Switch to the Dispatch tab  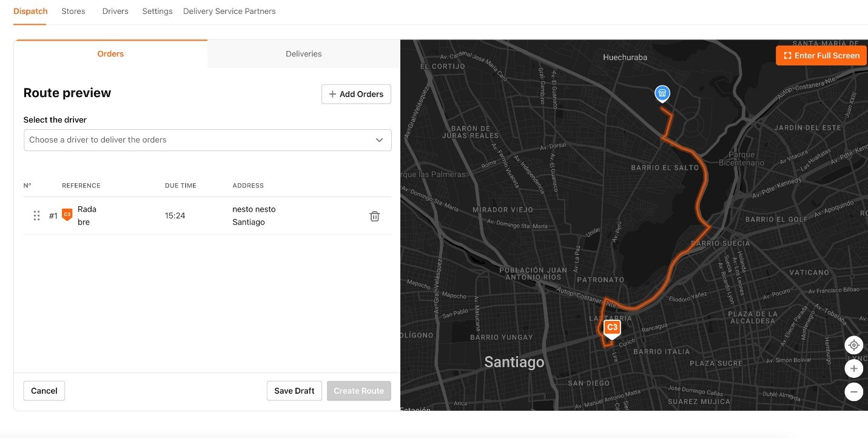[30, 11]
